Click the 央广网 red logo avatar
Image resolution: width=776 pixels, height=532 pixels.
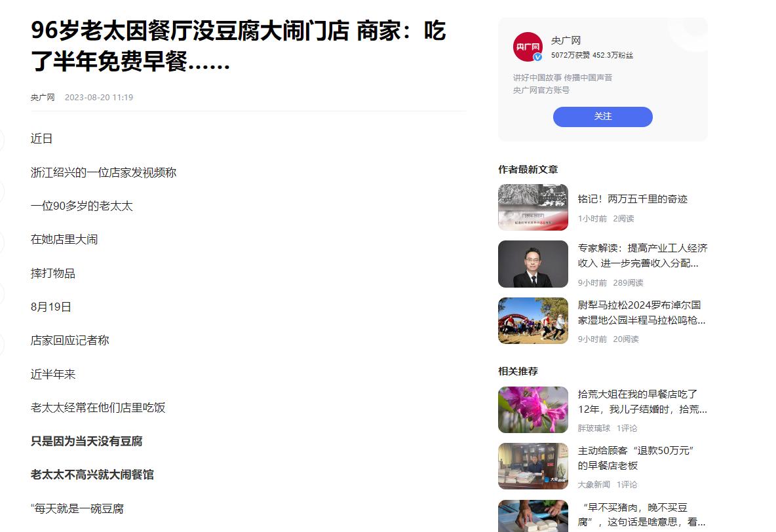(x=528, y=47)
